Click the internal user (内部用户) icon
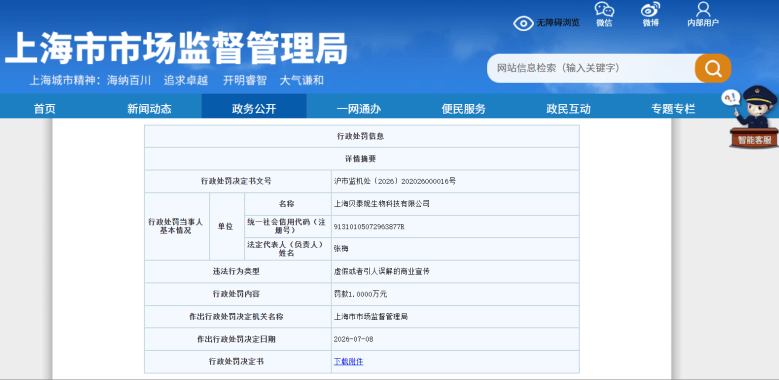This screenshot has width=779, height=380. (703, 14)
